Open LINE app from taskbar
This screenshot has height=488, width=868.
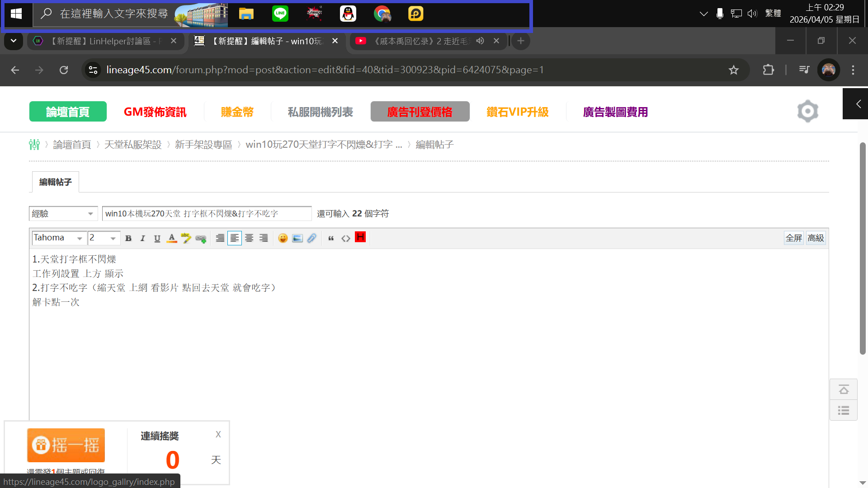click(x=280, y=14)
